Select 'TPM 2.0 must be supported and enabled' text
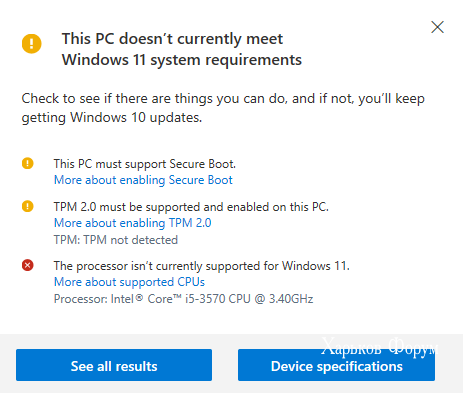 pos(191,207)
